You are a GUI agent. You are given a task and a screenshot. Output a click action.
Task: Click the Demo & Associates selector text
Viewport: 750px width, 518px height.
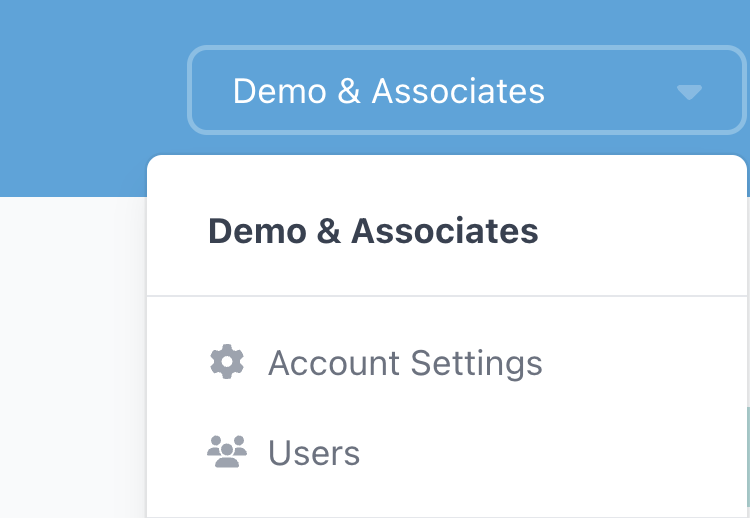(388, 90)
